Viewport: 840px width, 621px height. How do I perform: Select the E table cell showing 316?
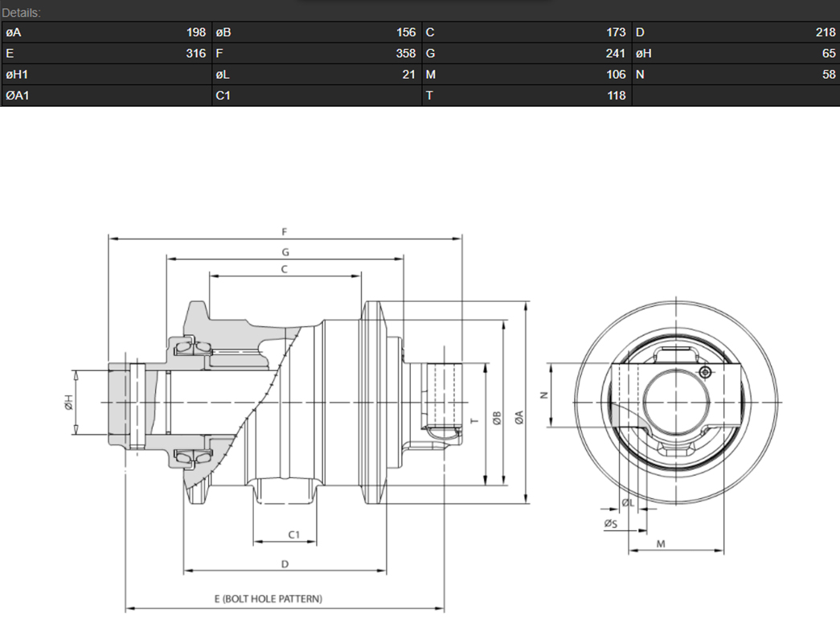(106, 54)
